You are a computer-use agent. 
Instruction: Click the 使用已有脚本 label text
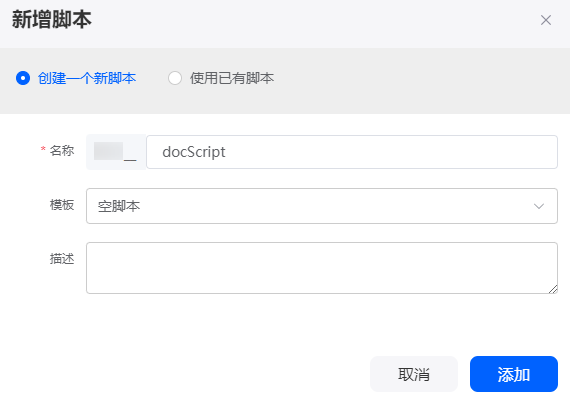tap(232, 78)
